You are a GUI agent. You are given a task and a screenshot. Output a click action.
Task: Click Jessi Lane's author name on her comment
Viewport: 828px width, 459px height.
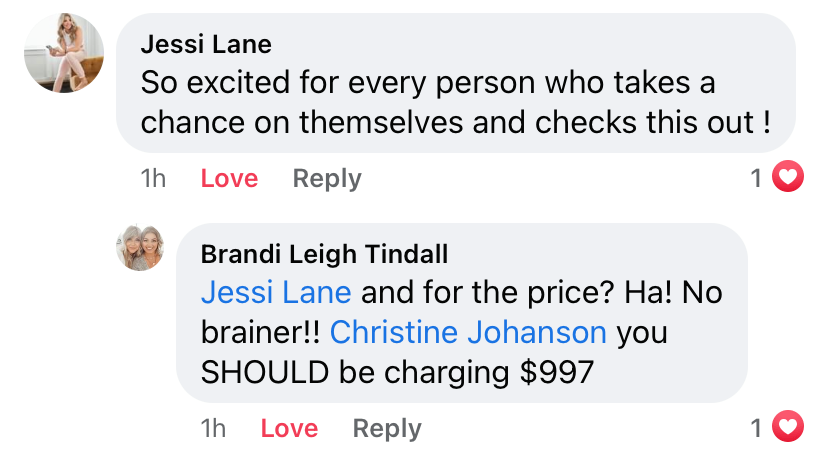point(206,45)
